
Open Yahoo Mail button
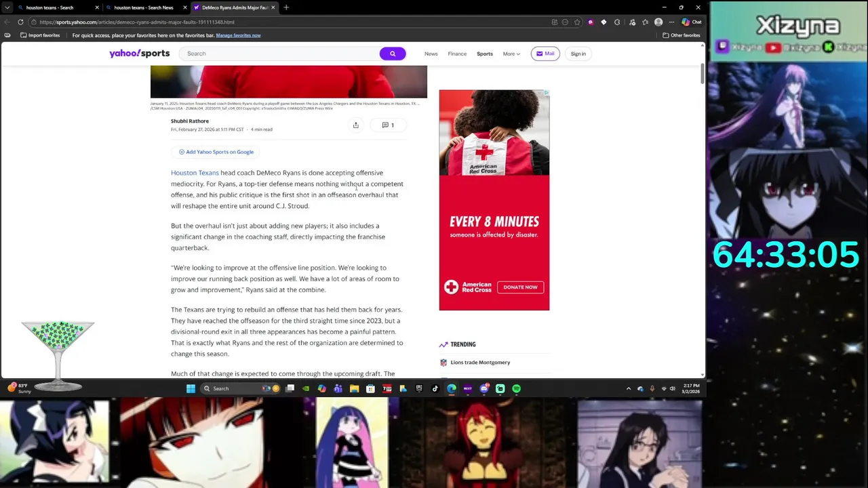(545, 54)
